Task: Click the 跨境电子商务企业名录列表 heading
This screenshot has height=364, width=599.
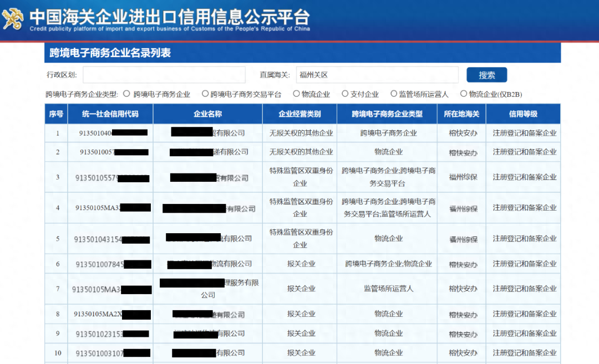Action: pos(110,53)
